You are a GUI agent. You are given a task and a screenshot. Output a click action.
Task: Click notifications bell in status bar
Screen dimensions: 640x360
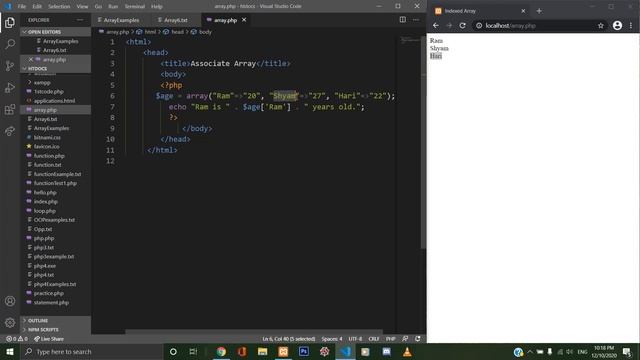(418, 339)
